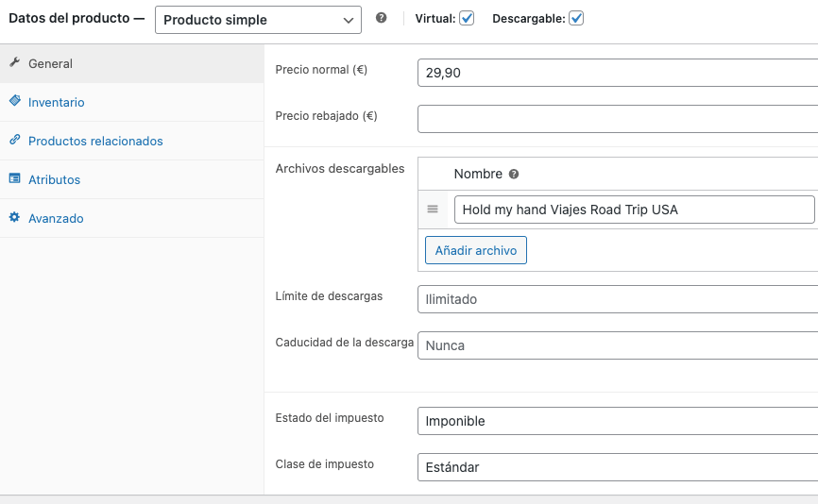Click the product type help icon
The image size is (818, 504).
382,18
